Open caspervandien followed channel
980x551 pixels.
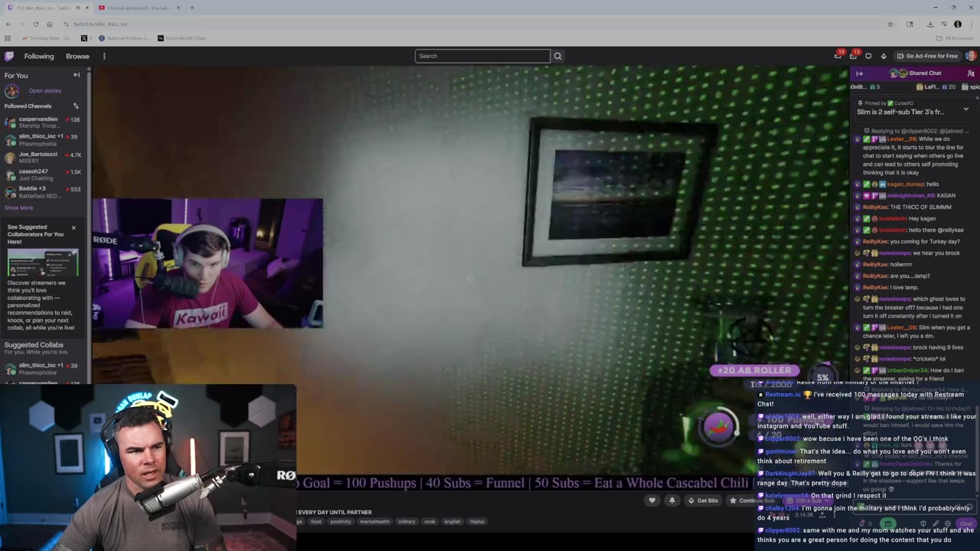coord(44,122)
